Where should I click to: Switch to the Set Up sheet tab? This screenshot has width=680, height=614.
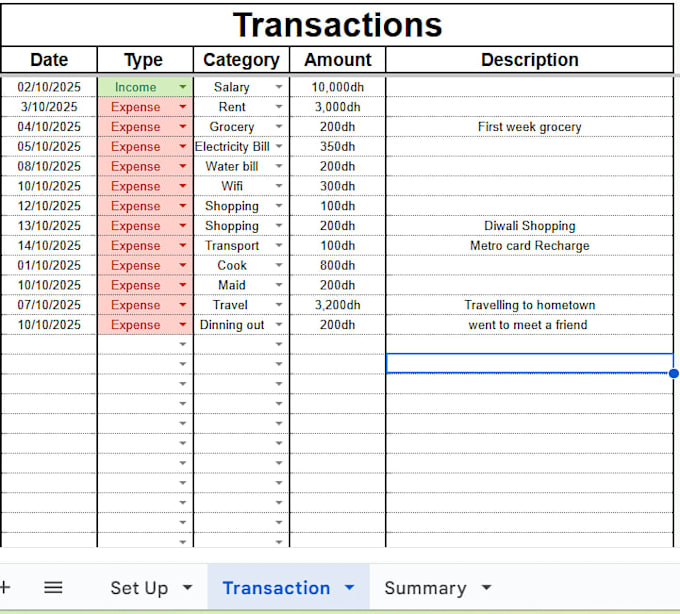click(139, 588)
